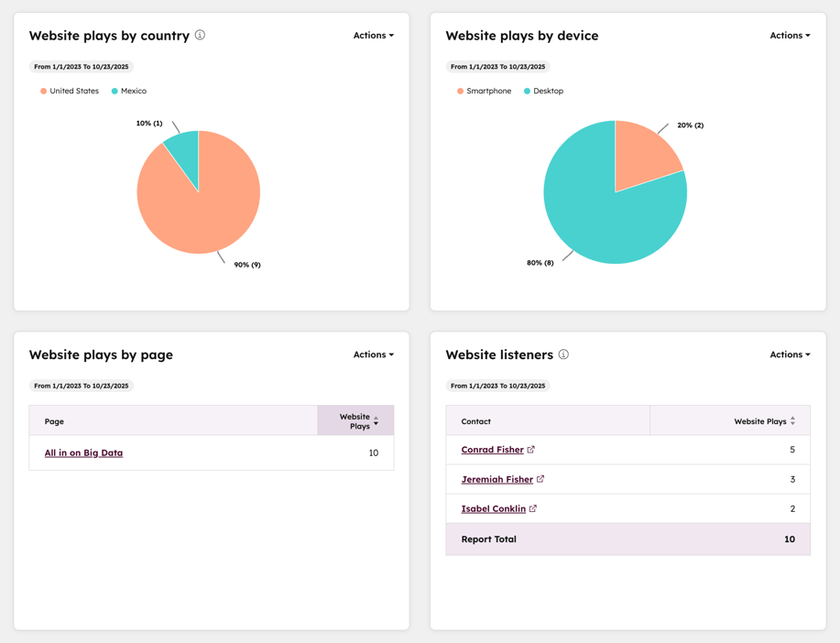840x643 pixels.
Task: Open Conrad Fisher contact link
Action: point(492,450)
